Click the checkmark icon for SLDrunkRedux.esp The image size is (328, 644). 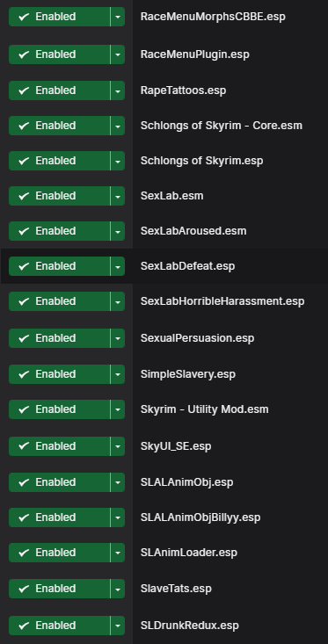click(24, 626)
